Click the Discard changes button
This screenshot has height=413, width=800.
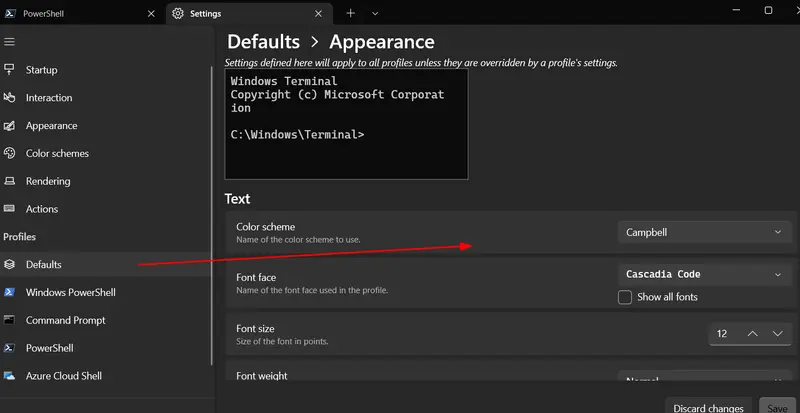(708, 407)
